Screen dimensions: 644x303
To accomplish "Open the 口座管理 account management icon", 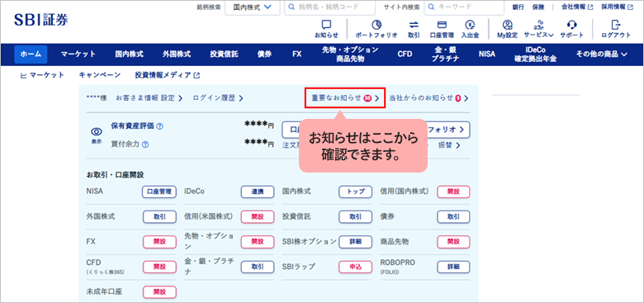I will point(442,29).
